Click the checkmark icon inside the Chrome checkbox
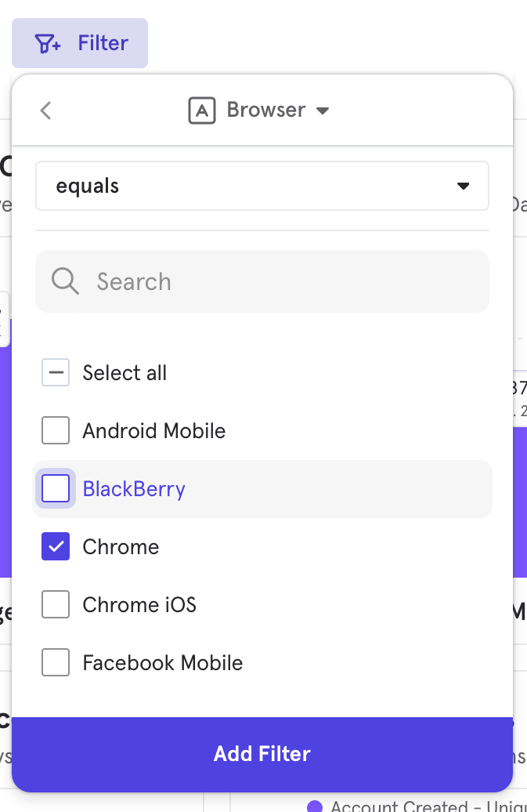Viewport: 527px width, 812px height. 56,546
